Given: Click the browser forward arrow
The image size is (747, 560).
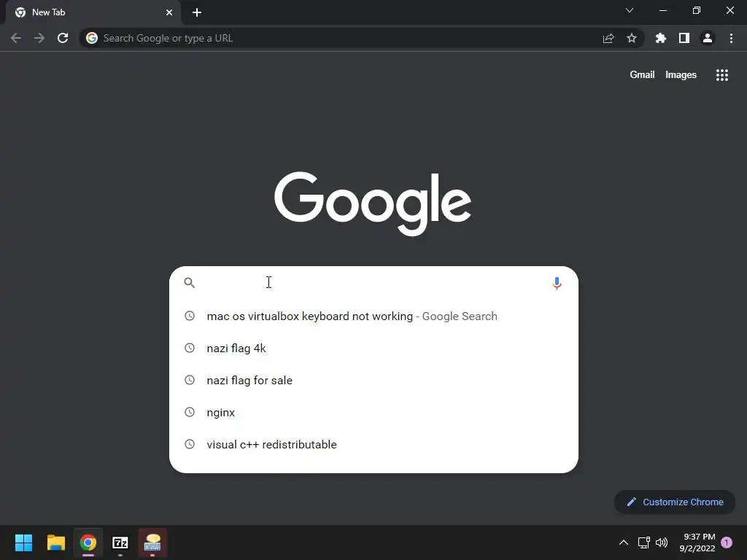Looking at the screenshot, I should (x=39, y=38).
